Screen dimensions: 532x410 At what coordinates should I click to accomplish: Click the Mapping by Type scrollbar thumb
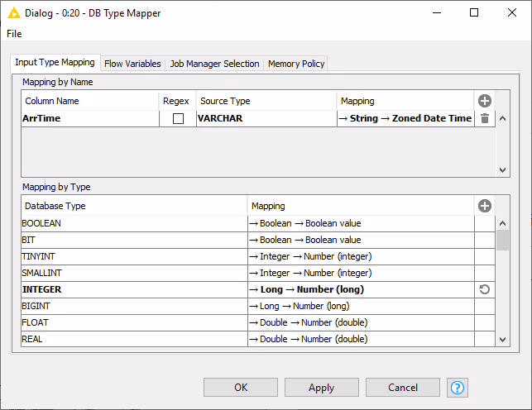pyautogui.click(x=502, y=240)
